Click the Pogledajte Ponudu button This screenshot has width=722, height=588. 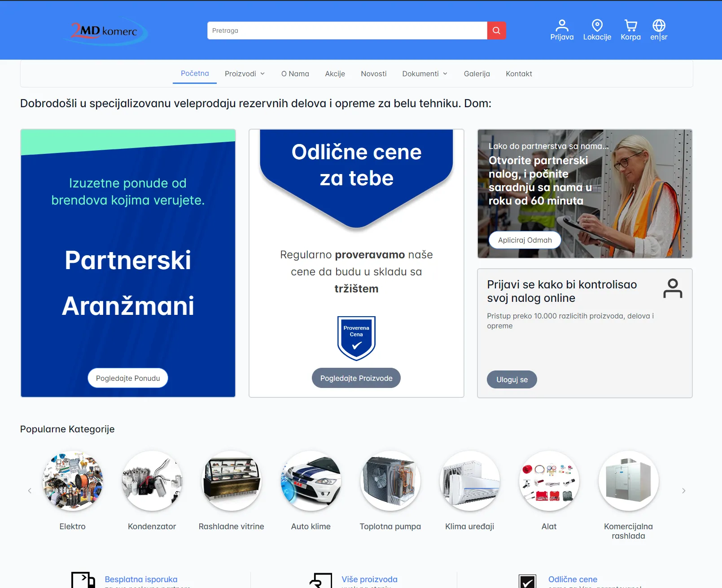[128, 378]
